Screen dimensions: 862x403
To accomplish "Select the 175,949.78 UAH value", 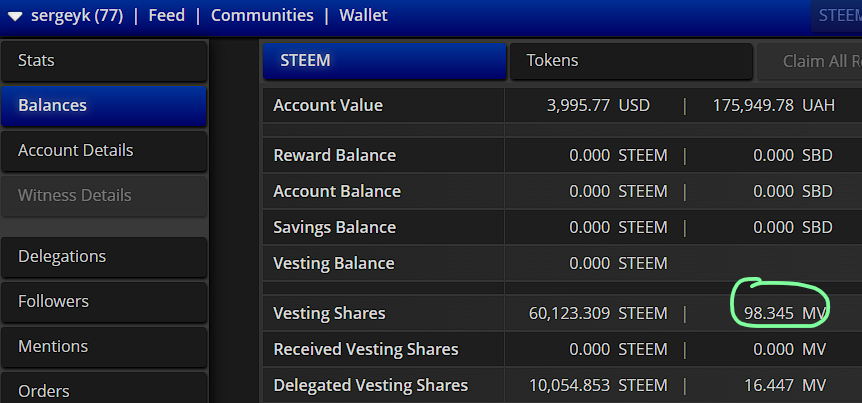I will point(774,106).
